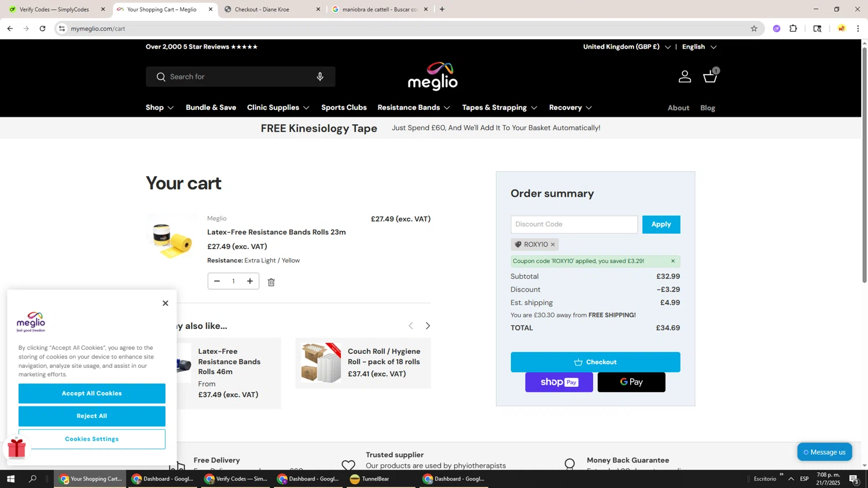868x488 pixels.
Task: Expand the United Kingdom (GBP £) selector
Action: (627, 47)
